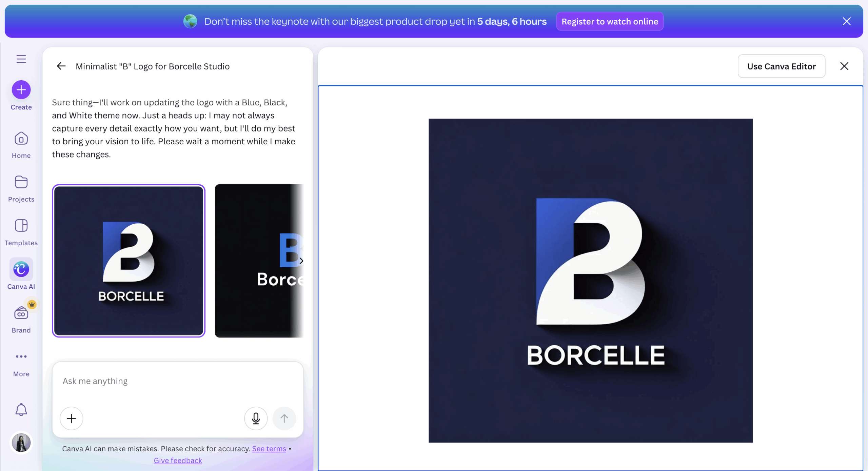The height and width of the screenshot is (471, 868).
Task: Click the purple Create plus button
Action: (21, 90)
